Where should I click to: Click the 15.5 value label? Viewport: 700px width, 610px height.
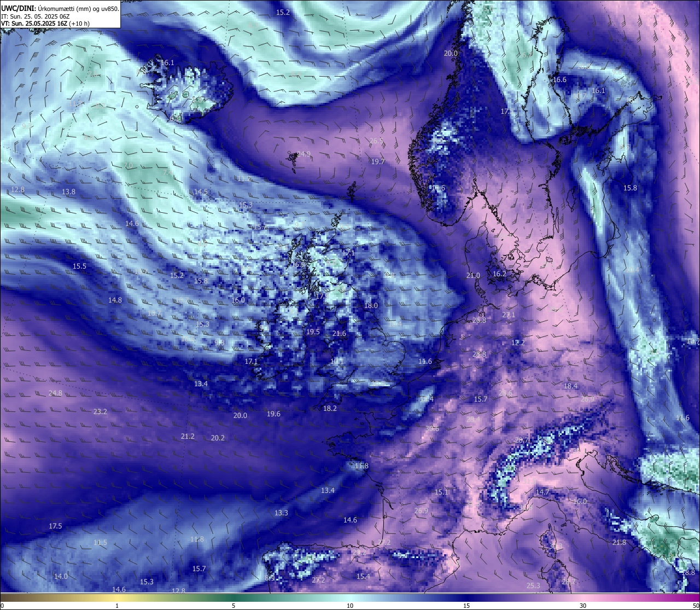(x=79, y=266)
